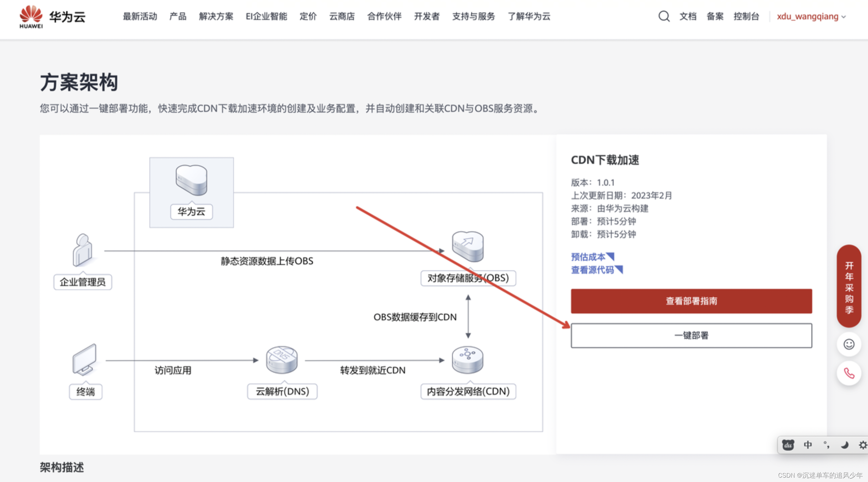Click the 华为云 label in diagram
868x482 pixels.
click(191, 212)
